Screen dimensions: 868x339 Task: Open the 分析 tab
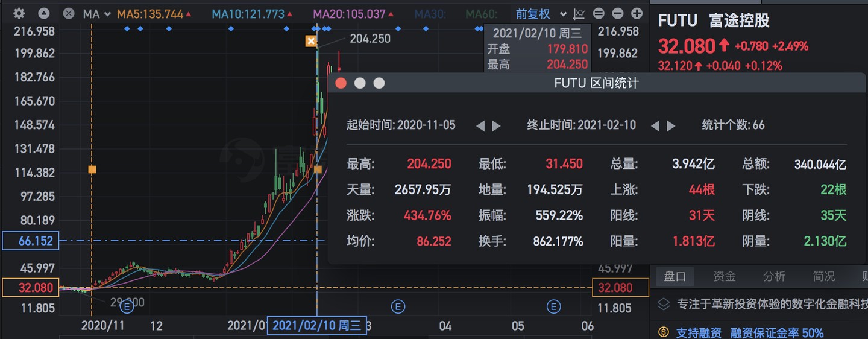click(774, 276)
